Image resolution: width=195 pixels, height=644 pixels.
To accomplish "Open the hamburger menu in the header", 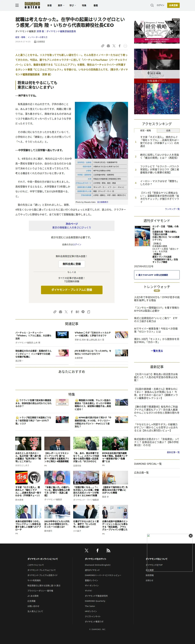I will [x=17, y=5].
